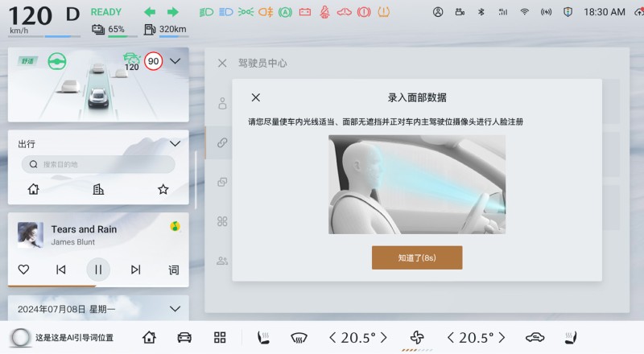Open the music app logo icon

pos(175,226)
